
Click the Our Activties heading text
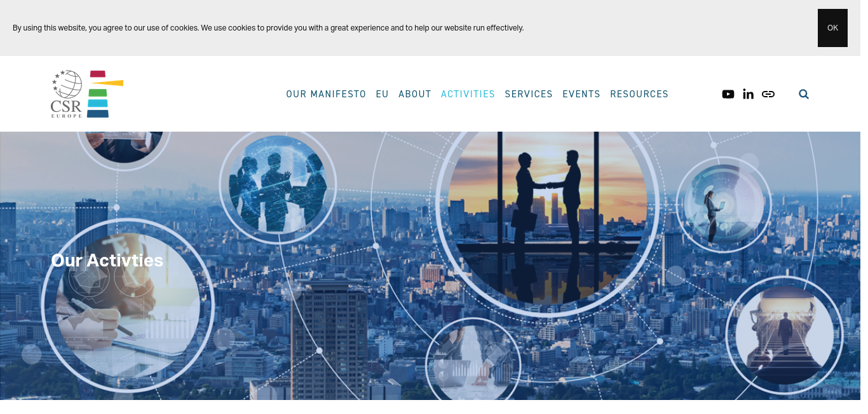point(107,261)
